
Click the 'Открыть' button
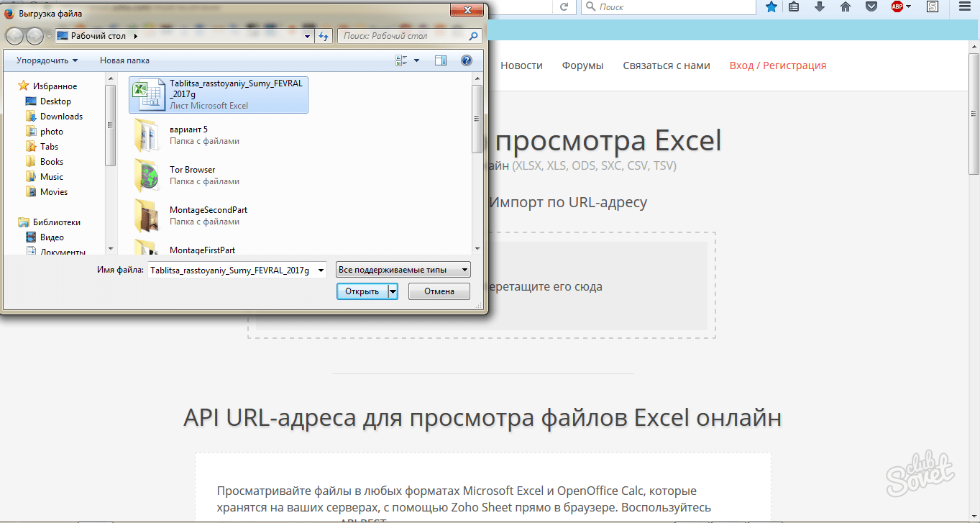[362, 291]
